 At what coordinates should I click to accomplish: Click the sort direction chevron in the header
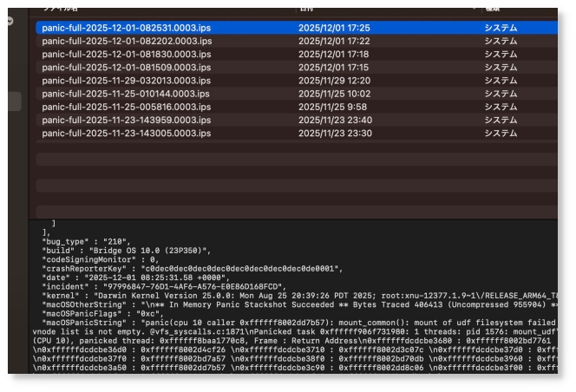pos(473,8)
